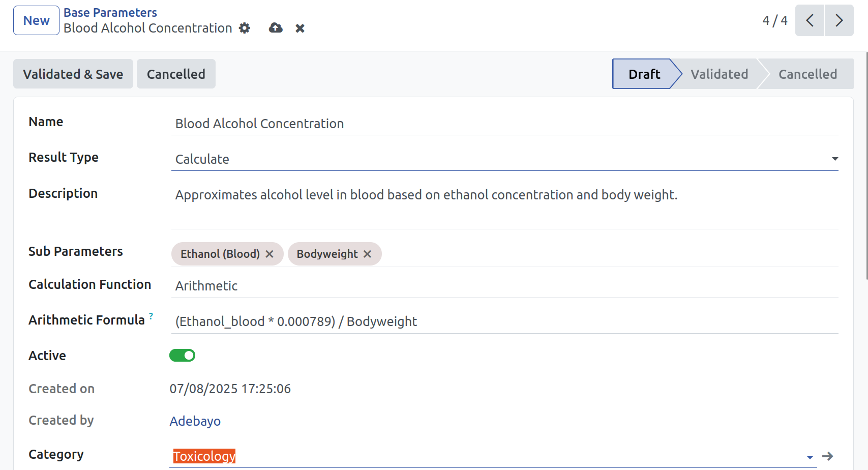Select the Cancelled status stage
The width and height of the screenshot is (868, 470).
point(807,74)
